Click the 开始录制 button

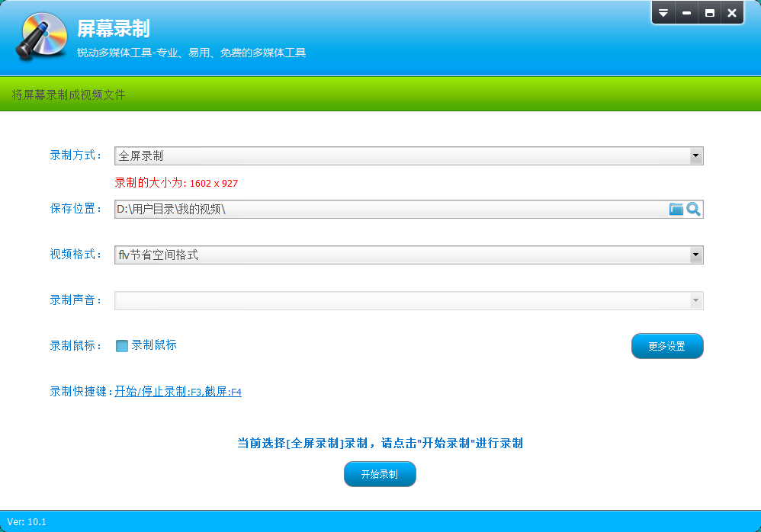pyautogui.click(x=380, y=474)
